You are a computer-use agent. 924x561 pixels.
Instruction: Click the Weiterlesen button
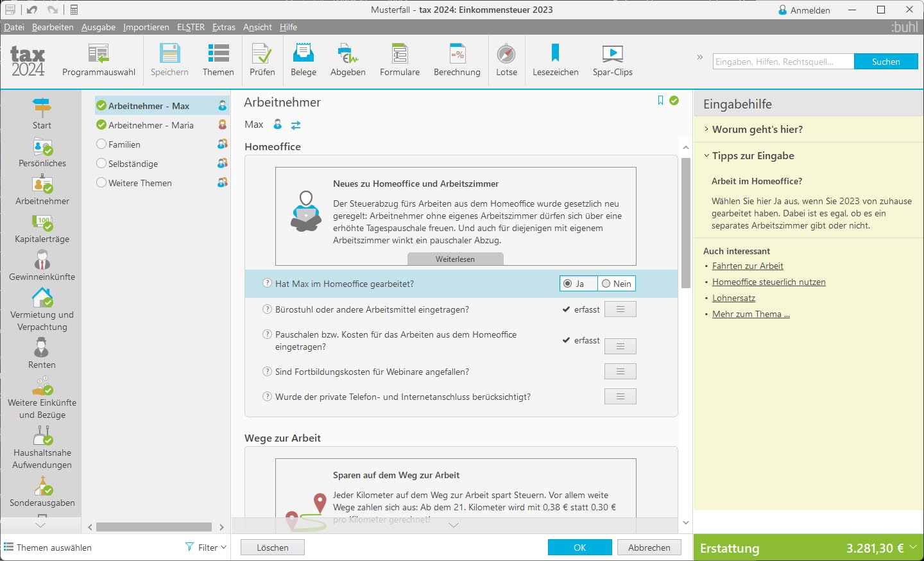point(456,259)
